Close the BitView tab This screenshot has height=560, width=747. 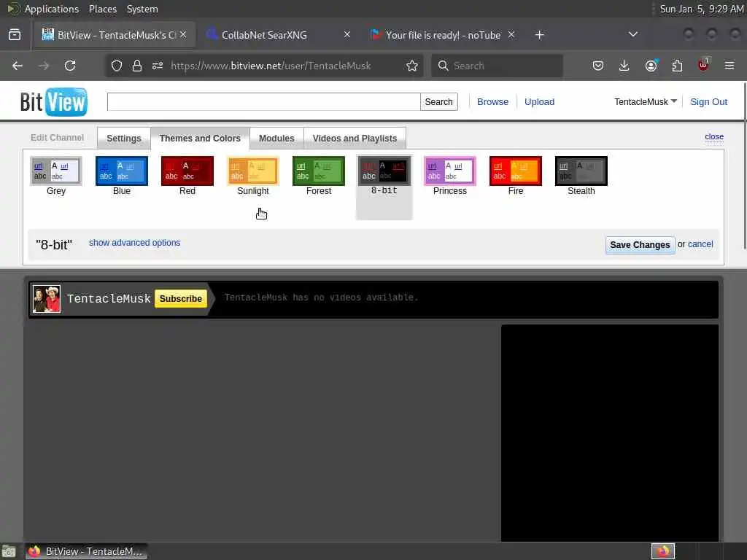coord(183,34)
